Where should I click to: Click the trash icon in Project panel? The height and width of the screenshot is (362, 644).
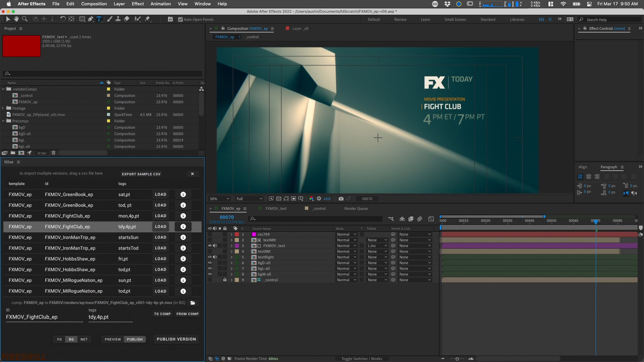53,153
